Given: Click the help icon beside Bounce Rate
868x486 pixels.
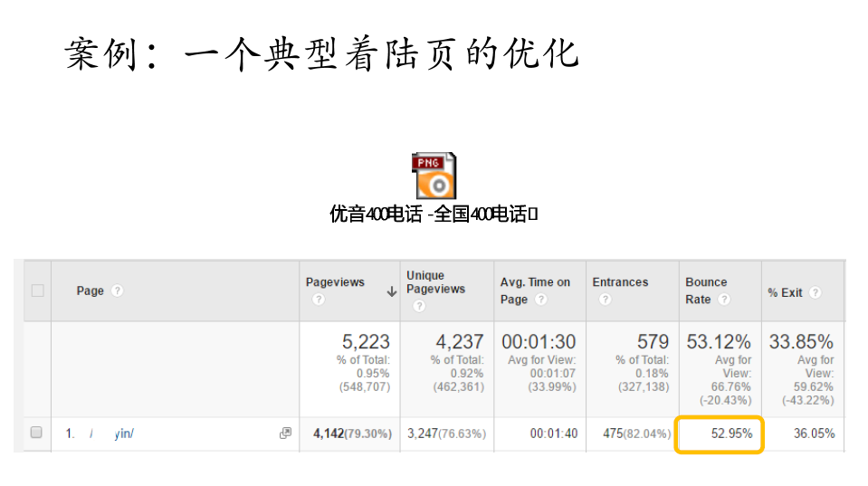Looking at the screenshot, I should coord(723,300).
